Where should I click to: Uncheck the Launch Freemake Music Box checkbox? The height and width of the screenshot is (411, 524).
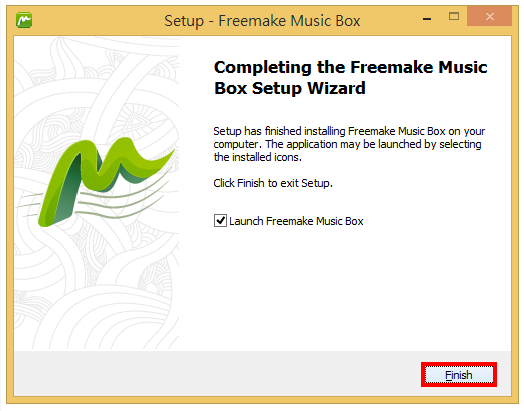220,221
